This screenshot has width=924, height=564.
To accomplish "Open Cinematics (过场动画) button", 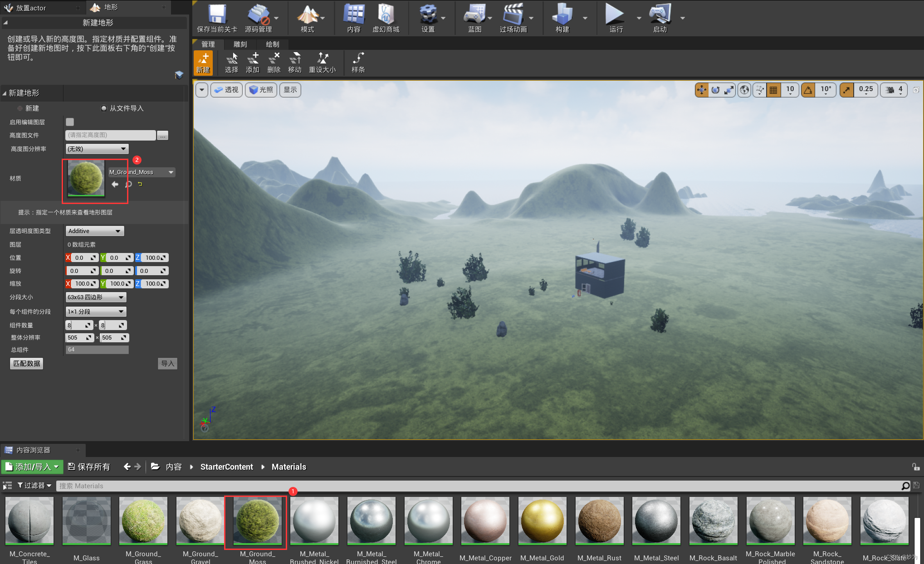I will pyautogui.click(x=513, y=18).
